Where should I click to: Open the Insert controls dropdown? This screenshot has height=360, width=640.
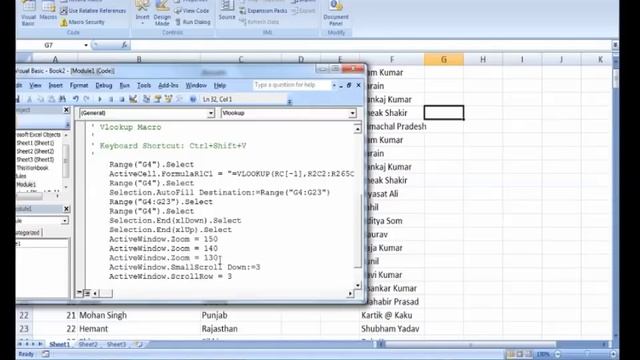(x=142, y=13)
